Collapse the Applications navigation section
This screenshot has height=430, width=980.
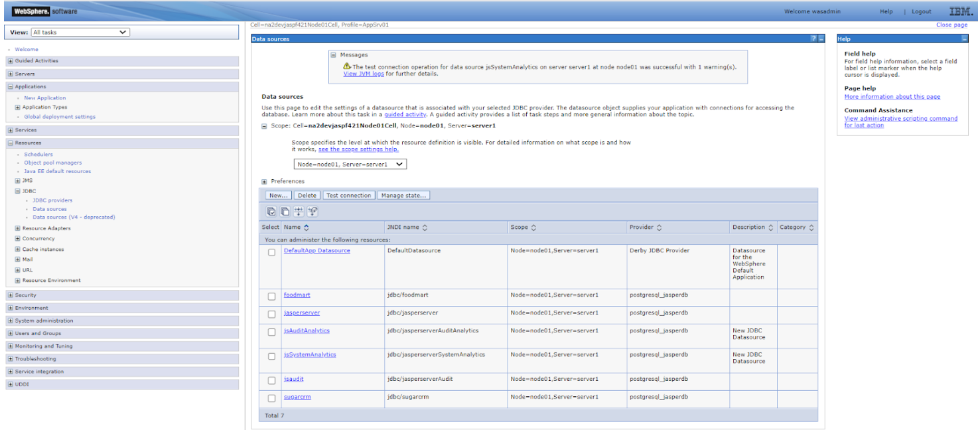[x=11, y=87]
